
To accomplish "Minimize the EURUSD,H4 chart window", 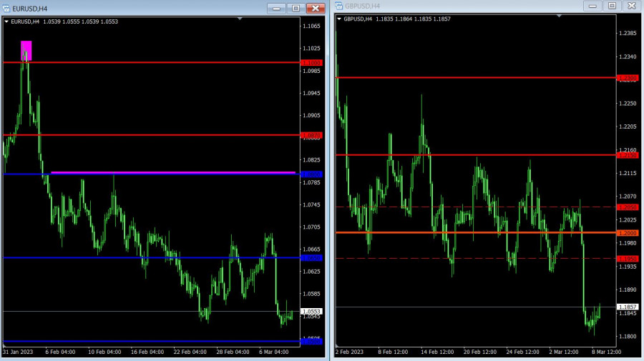I will [x=277, y=8].
